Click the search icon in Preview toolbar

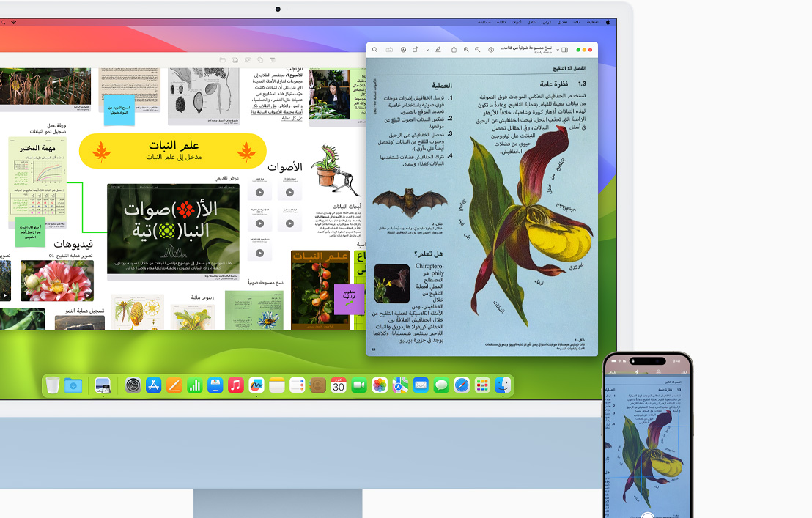[x=375, y=50]
